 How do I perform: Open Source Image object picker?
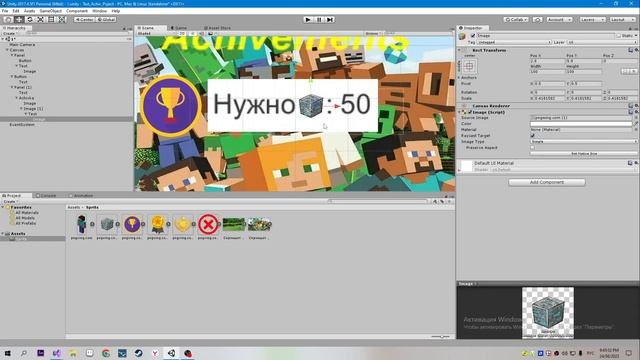tap(636, 118)
